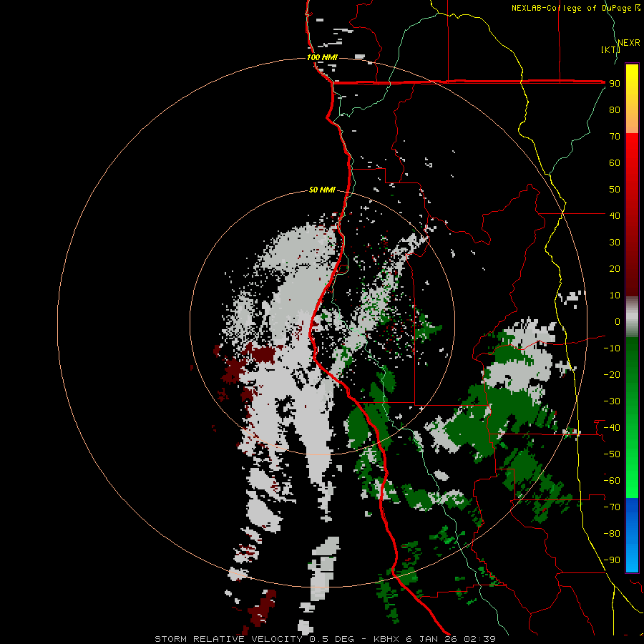Select the -80 knot scale label
644x644 pixels.
(x=612, y=534)
